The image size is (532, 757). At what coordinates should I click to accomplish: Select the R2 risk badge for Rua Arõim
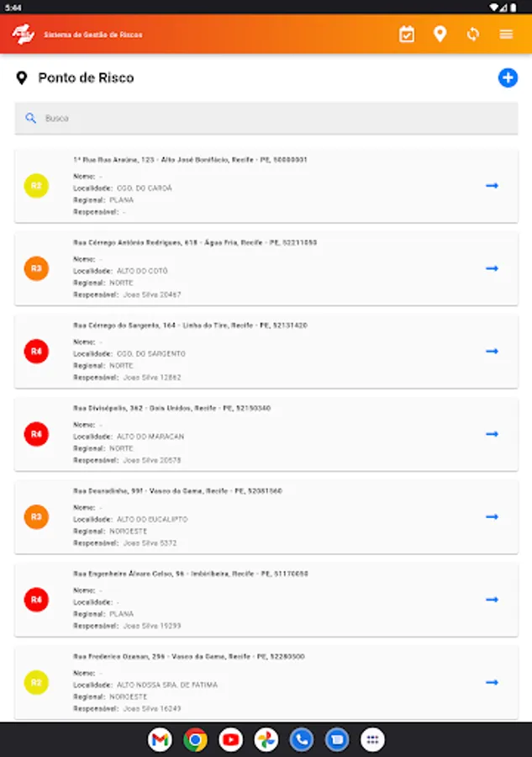tap(36, 185)
